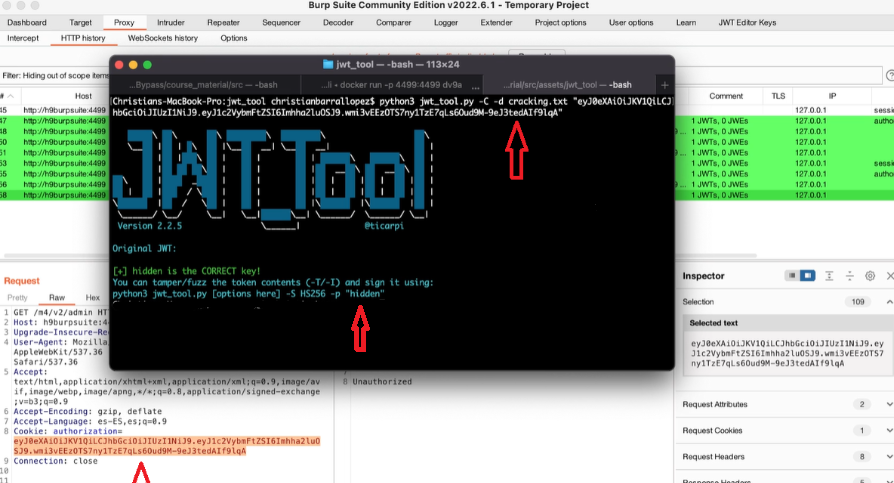Open the Intruder tab
The image size is (894, 483).
(x=170, y=23)
